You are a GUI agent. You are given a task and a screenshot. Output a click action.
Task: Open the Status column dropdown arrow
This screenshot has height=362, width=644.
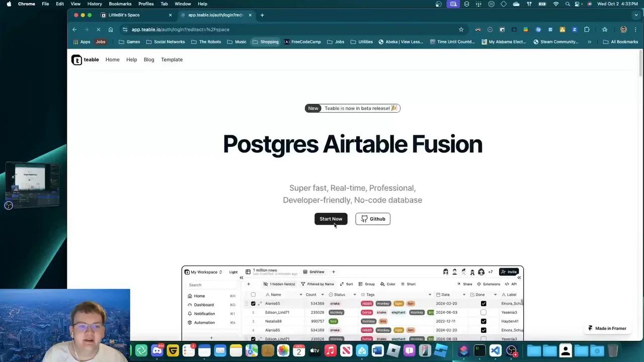coord(354,295)
